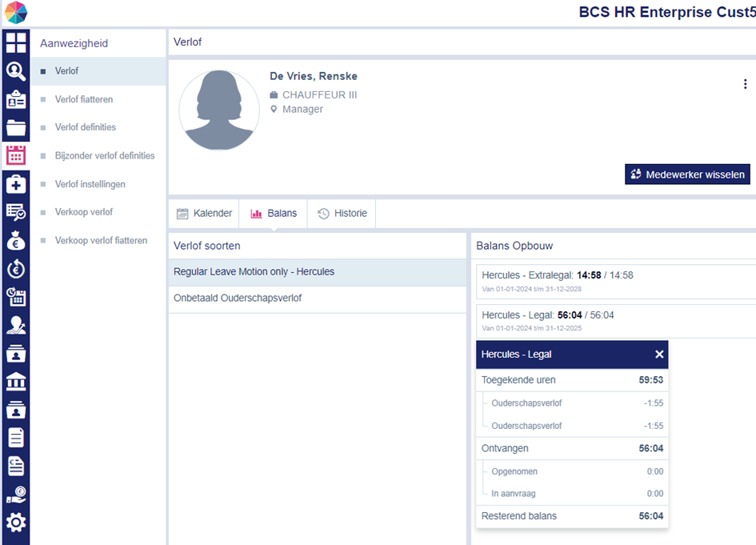Open the upper person card stack icon

[x=16, y=354]
